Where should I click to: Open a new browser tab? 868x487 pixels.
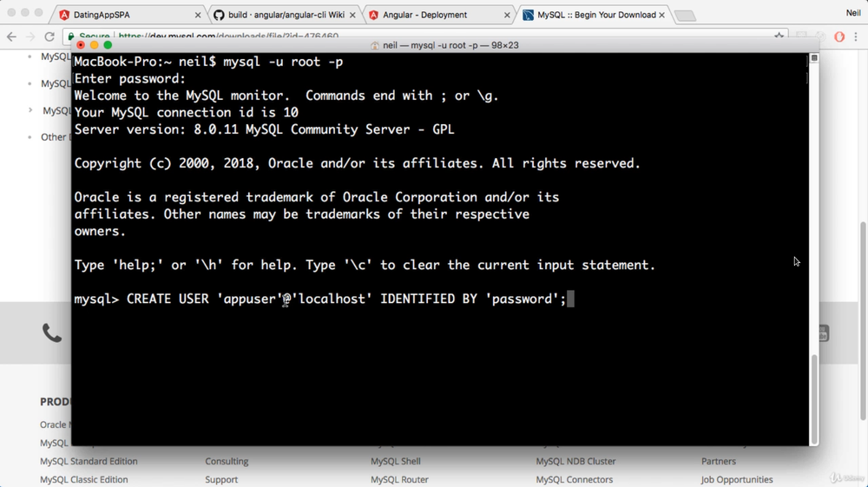[x=685, y=16]
